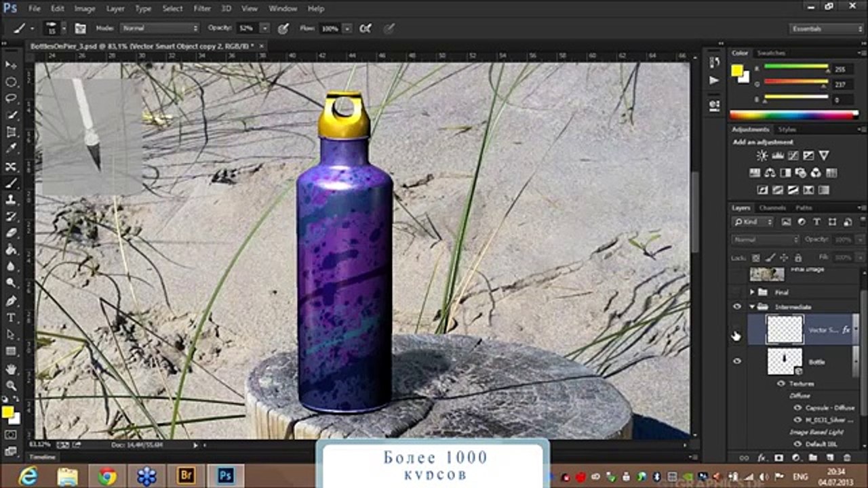
Task: Create a new layer group
Action: 813,458
